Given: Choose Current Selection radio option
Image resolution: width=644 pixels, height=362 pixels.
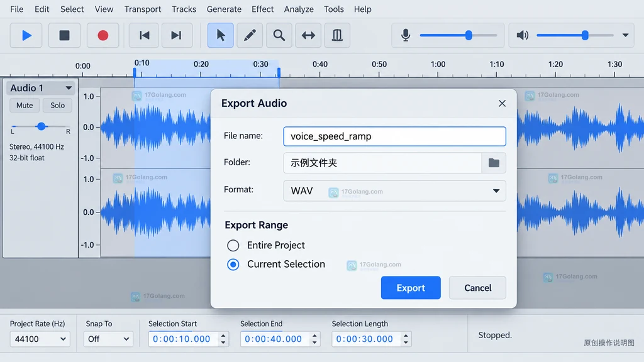Looking at the screenshot, I should [x=233, y=265].
